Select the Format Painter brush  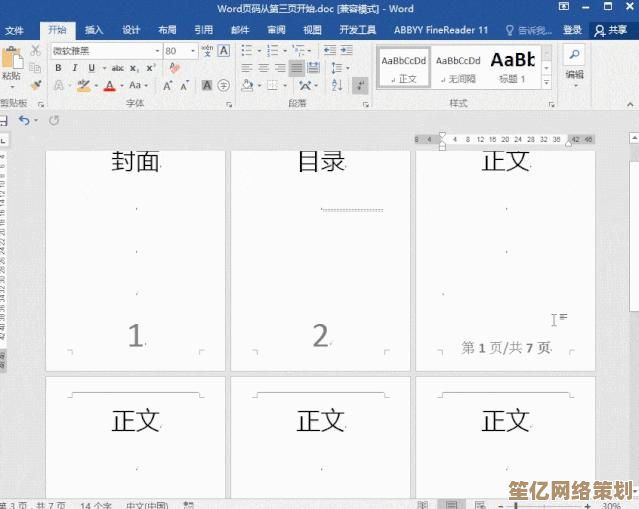click(x=36, y=86)
